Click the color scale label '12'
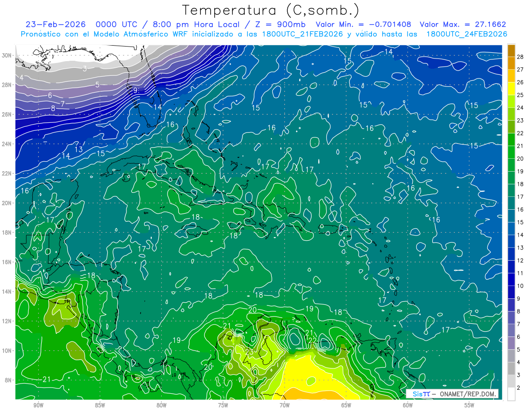 point(520,260)
